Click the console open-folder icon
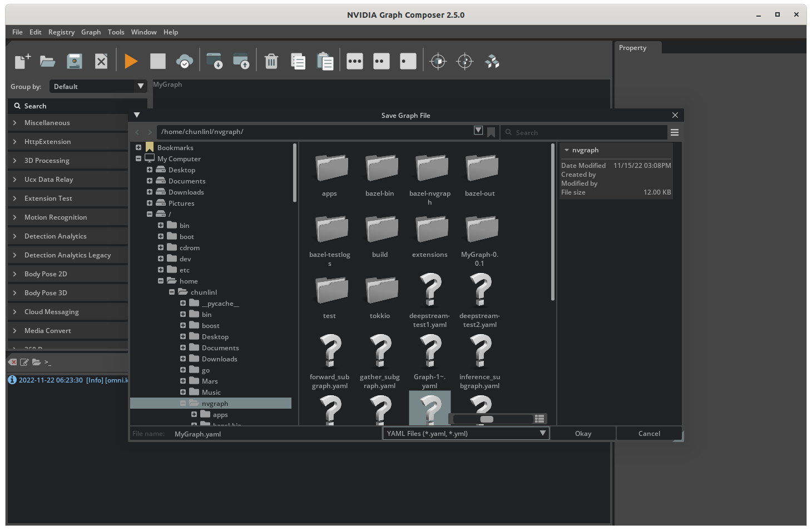Image resolution: width=812 pixels, height=531 pixels. pyautogui.click(x=36, y=362)
